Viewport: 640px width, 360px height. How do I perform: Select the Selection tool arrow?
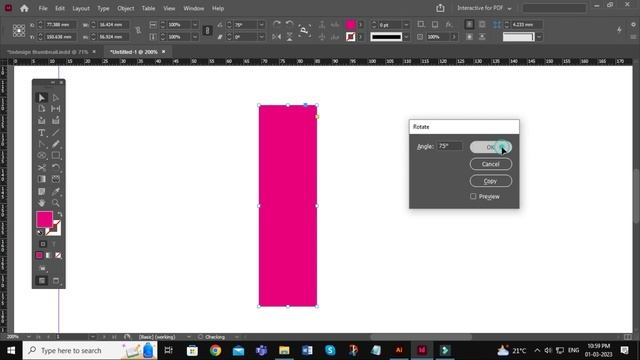tap(42, 98)
